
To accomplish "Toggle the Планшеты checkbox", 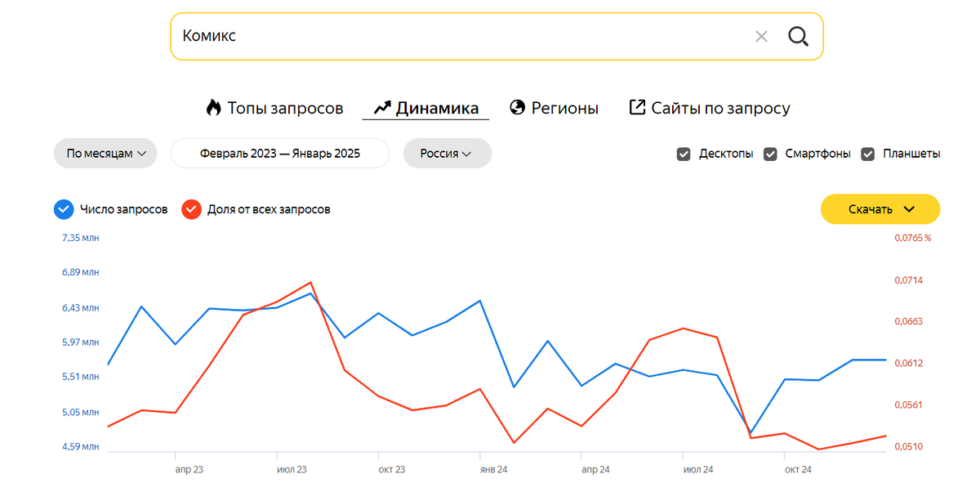I will [868, 154].
